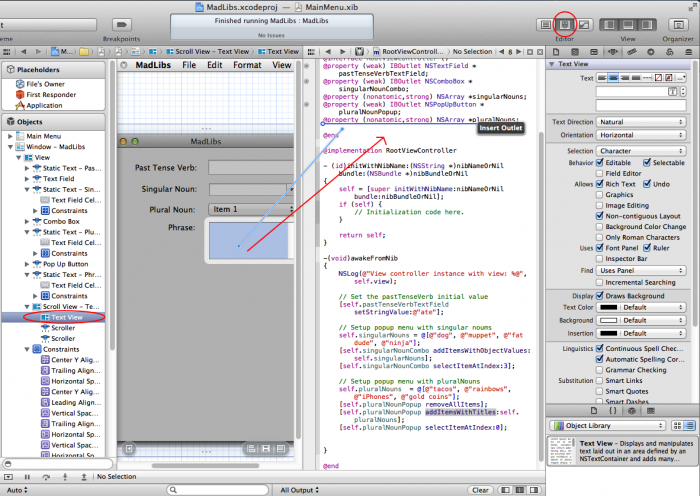This screenshot has height=496, width=700.
Task: Collapse the Window - MadLibs tree item
Action: pos(10,147)
